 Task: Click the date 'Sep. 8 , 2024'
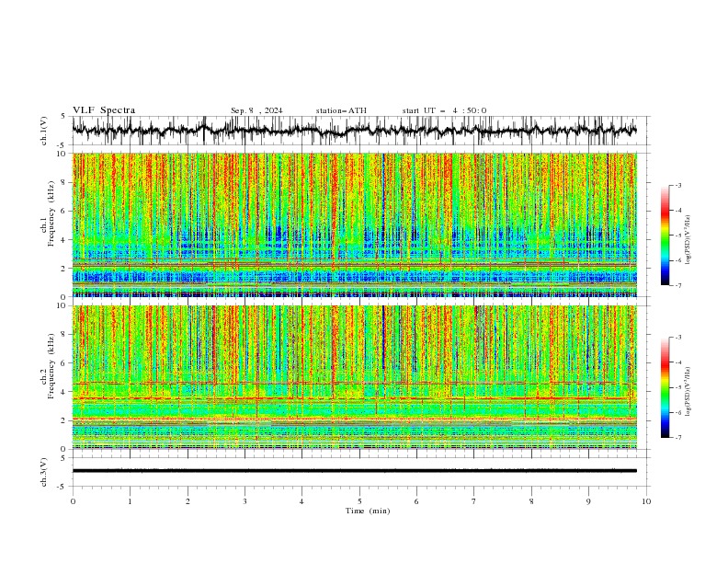pyautogui.click(x=256, y=110)
